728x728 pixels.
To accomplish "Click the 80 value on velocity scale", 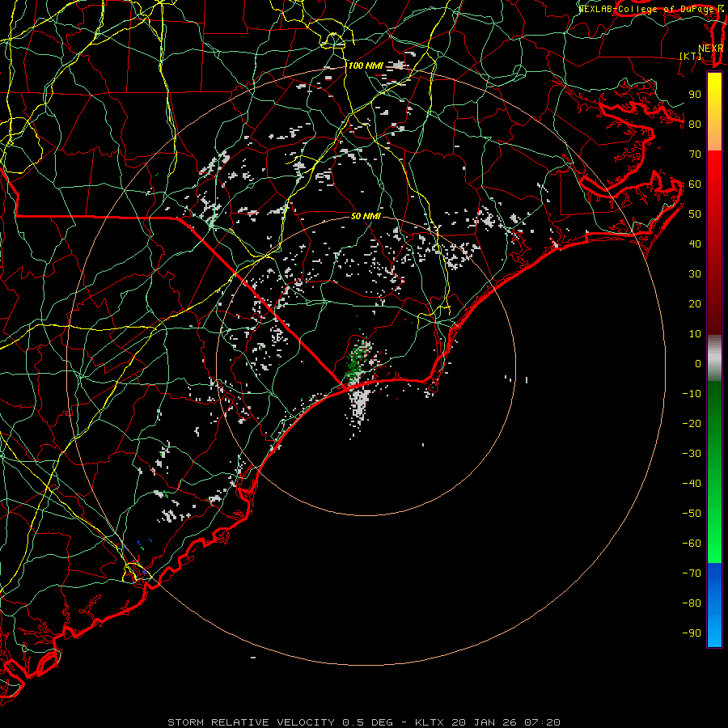I will click(695, 124).
